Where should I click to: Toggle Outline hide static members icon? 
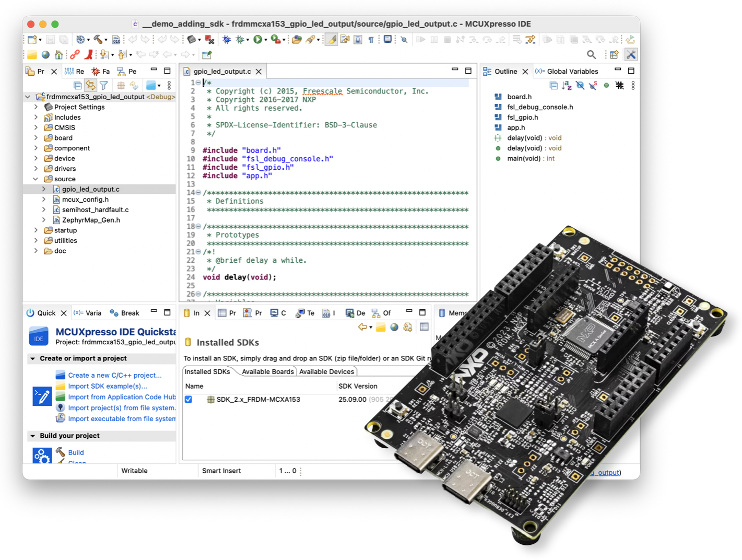(593, 85)
